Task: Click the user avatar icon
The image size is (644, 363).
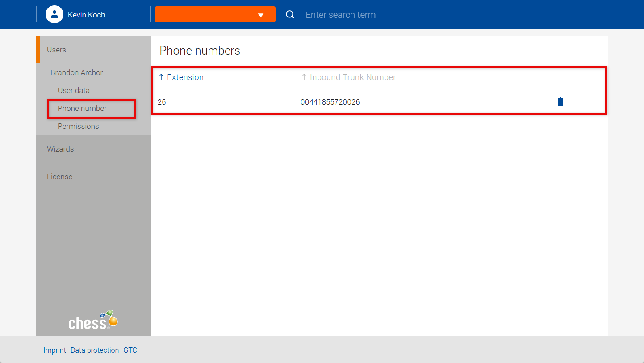Action: (x=54, y=14)
